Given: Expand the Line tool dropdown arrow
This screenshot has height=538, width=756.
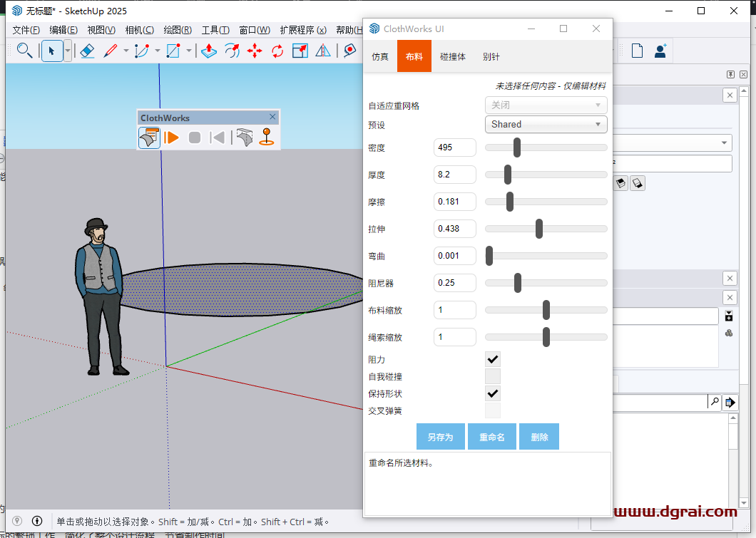Looking at the screenshot, I should point(126,51).
